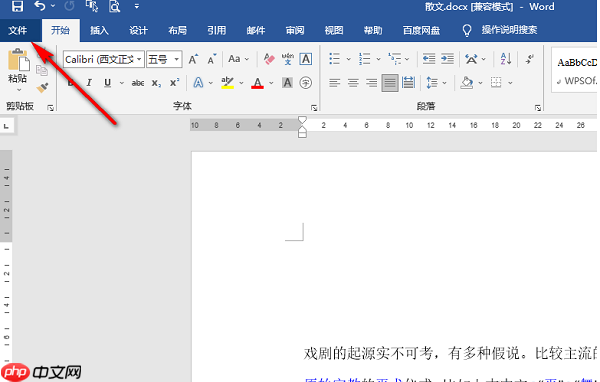
Task: Increase paragraph indent
Action: (447, 59)
